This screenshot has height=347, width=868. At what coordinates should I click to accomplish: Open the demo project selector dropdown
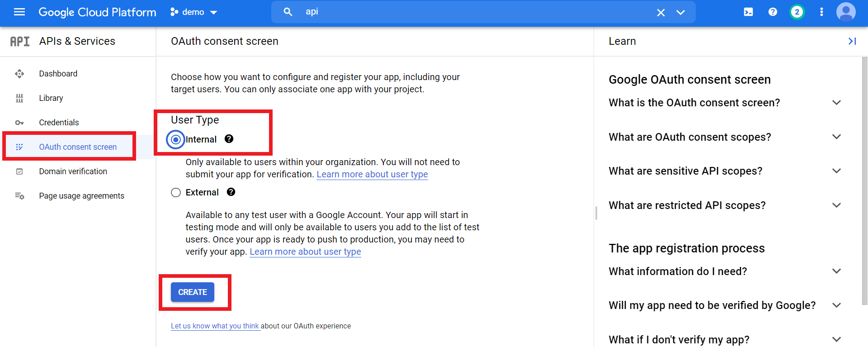coord(194,12)
